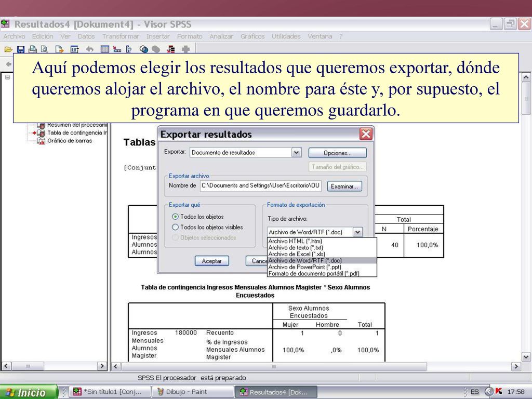Click 'Resultados4' taskbar button

click(275, 392)
